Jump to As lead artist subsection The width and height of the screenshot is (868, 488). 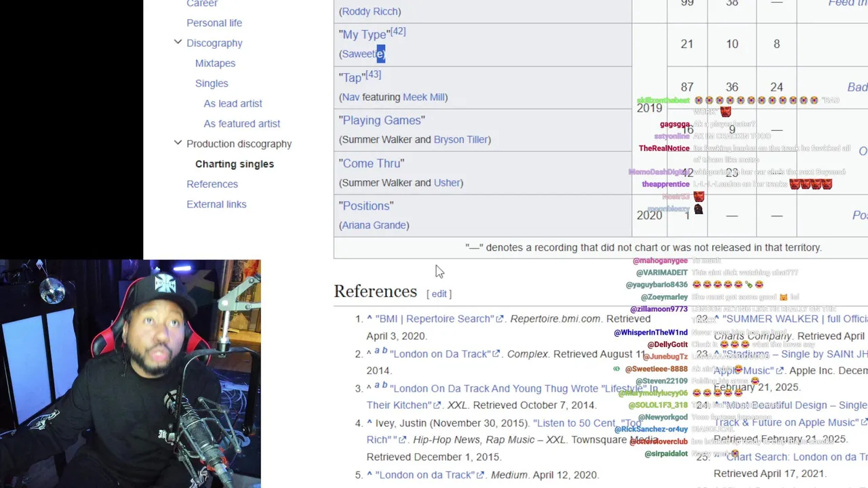[x=233, y=103]
